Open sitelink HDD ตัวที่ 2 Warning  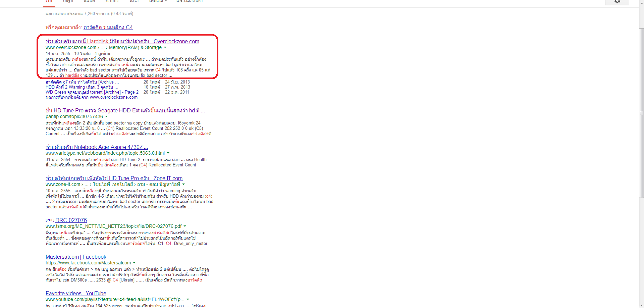click(x=82, y=87)
